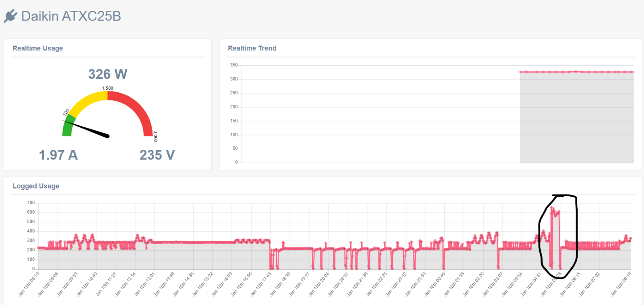Select the Realtime Trend panel heading

252,48
